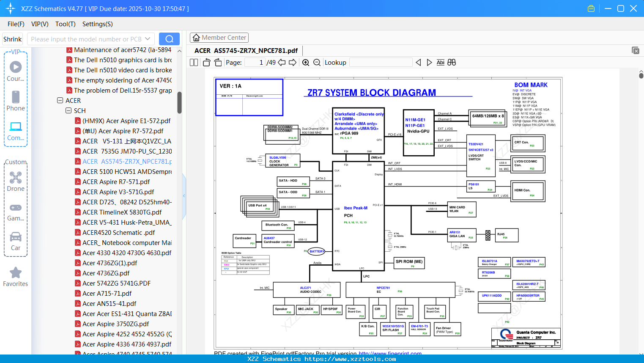
Task: Open Acer Aspire 4336 4736 4937.pdf
Action: [x=127, y=344]
